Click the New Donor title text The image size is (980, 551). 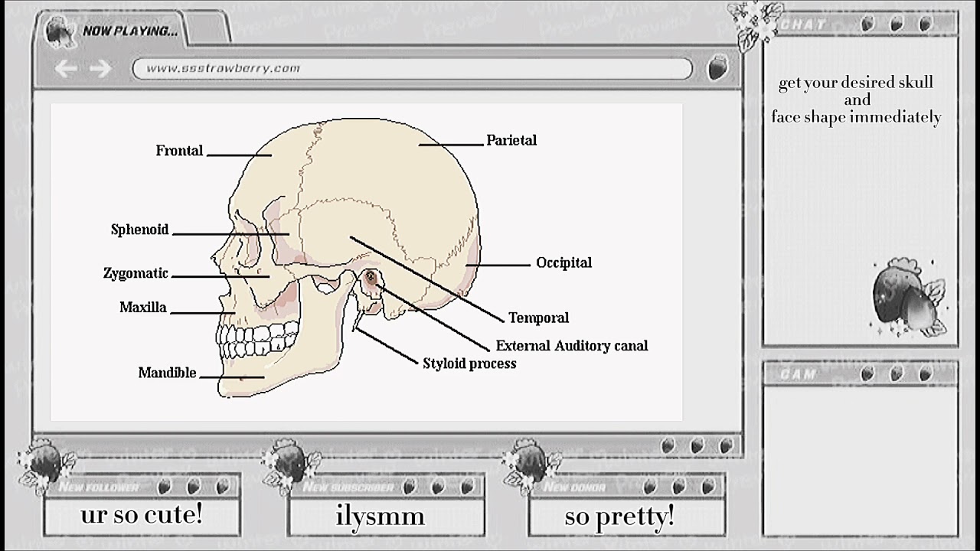pyautogui.click(x=575, y=487)
